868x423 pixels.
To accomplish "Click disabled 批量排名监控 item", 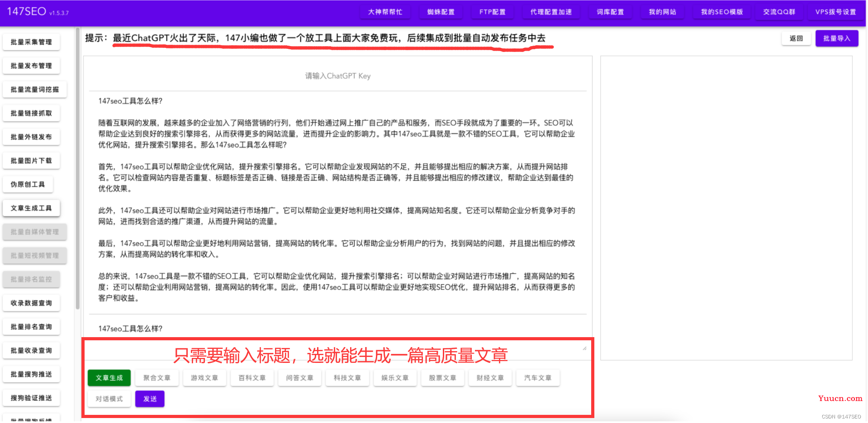I will [31, 279].
